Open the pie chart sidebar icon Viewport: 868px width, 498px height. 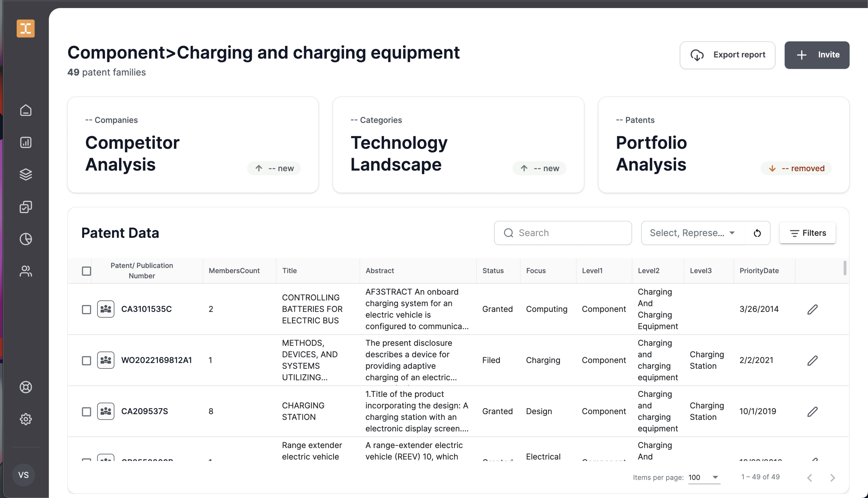(26, 239)
